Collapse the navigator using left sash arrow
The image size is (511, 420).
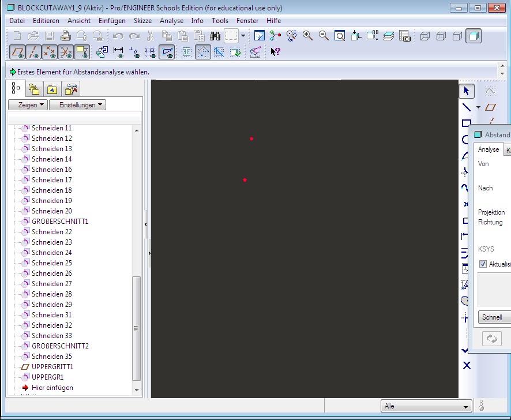[x=146, y=224]
